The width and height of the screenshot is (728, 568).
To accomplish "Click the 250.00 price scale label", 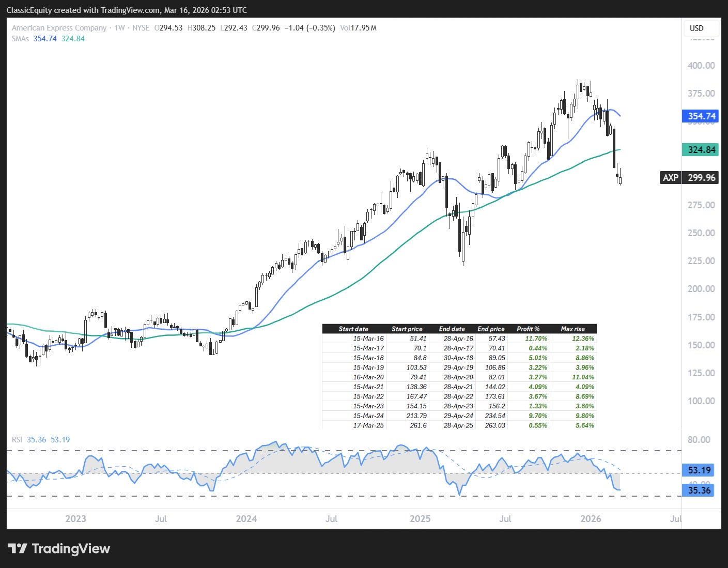I will pos(701,233).
